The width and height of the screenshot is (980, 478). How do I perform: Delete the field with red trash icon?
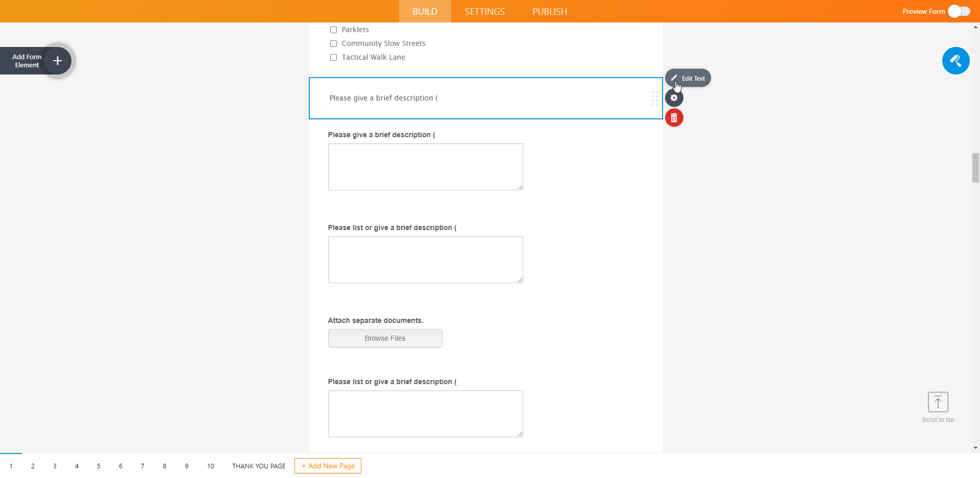point(674,118)
